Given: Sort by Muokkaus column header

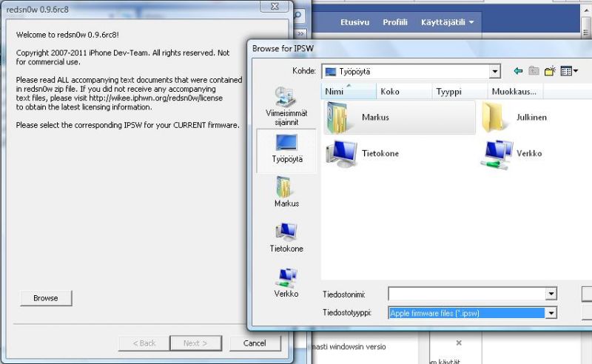Looking at the screenshot, I should (x=515, y=92).
